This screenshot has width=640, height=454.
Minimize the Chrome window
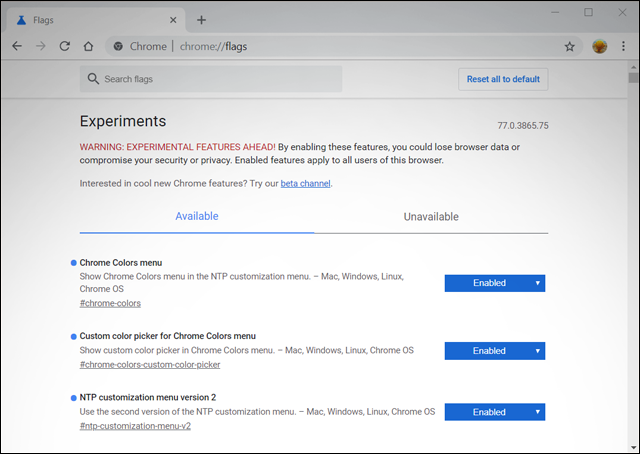click(x=555, y=13)
